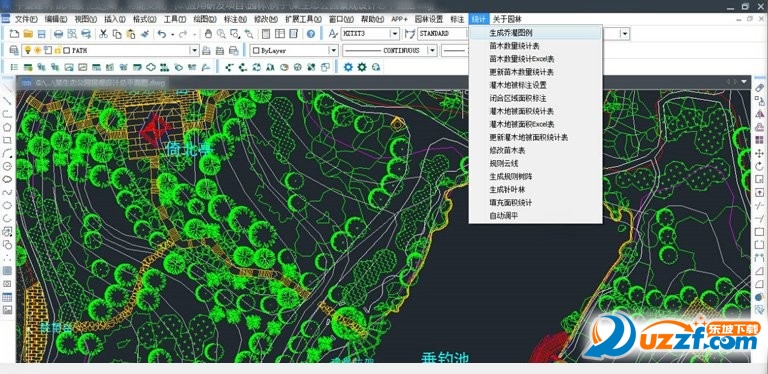
Task: Choose 苗木数量统计Excel表 menu entry
Action: (535, 59)
